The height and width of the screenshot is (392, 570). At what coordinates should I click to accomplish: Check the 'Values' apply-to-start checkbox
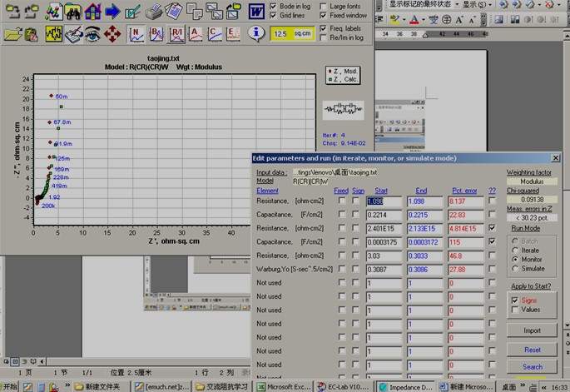tap(515, 310)
